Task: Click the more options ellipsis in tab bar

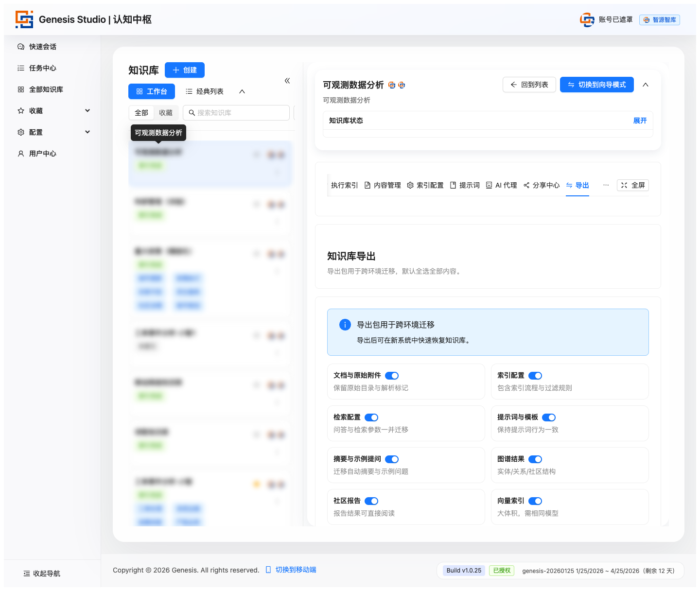Action: (606, 185)
